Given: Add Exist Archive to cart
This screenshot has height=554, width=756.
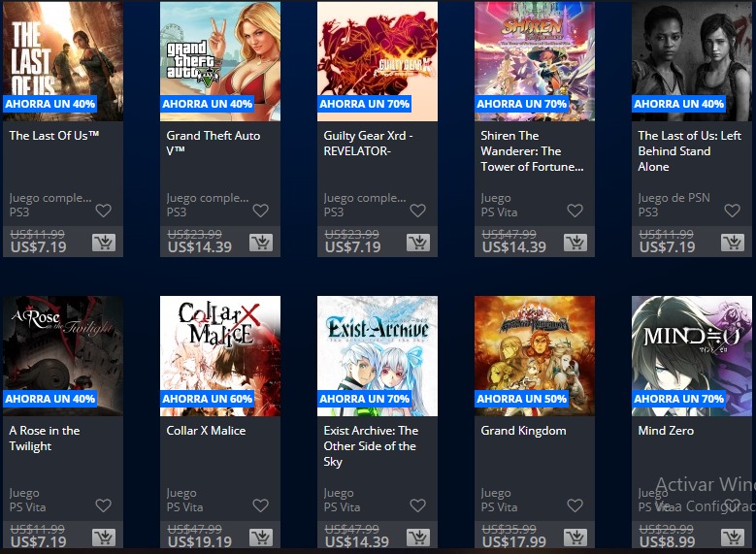Looking at the screenshot, I should coord(418,538).
